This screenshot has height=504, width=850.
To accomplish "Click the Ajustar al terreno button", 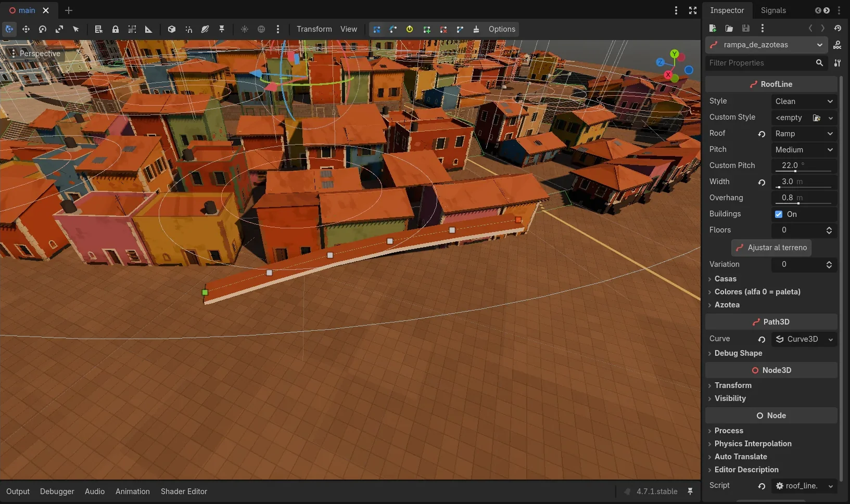I will tap(771, 248).
